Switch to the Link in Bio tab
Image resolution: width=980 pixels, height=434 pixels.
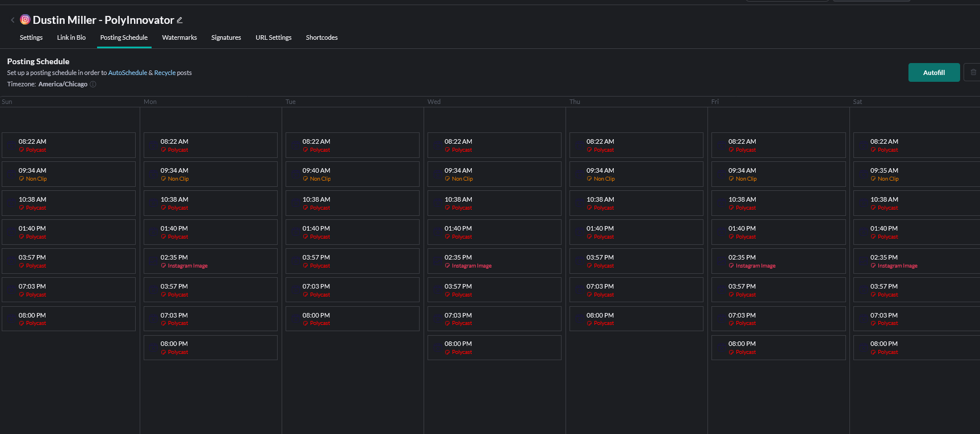(x=71, y=37)
